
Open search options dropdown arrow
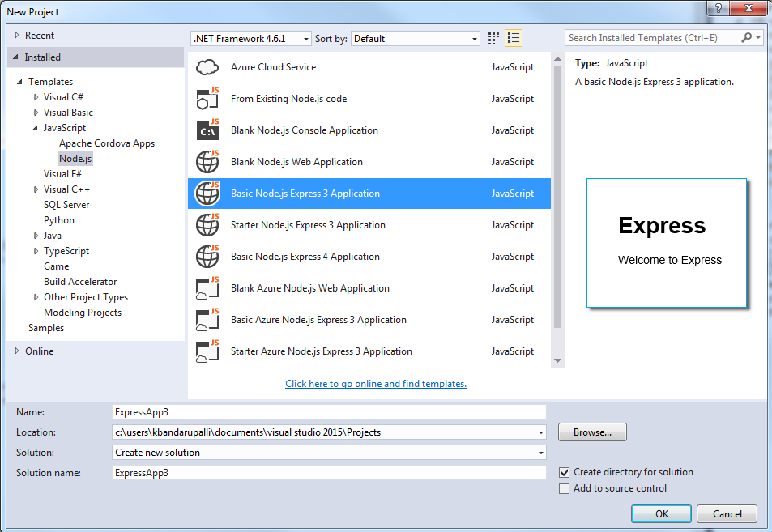coord(758,37)
